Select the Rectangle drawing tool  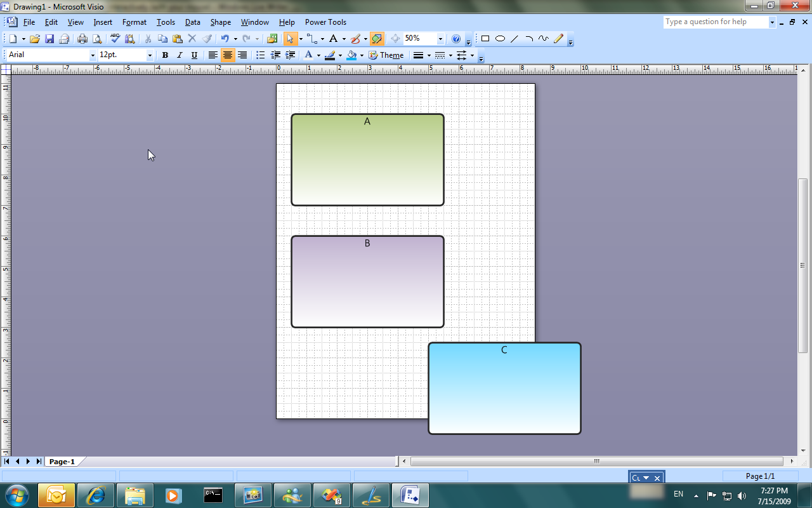pos(485,39)
